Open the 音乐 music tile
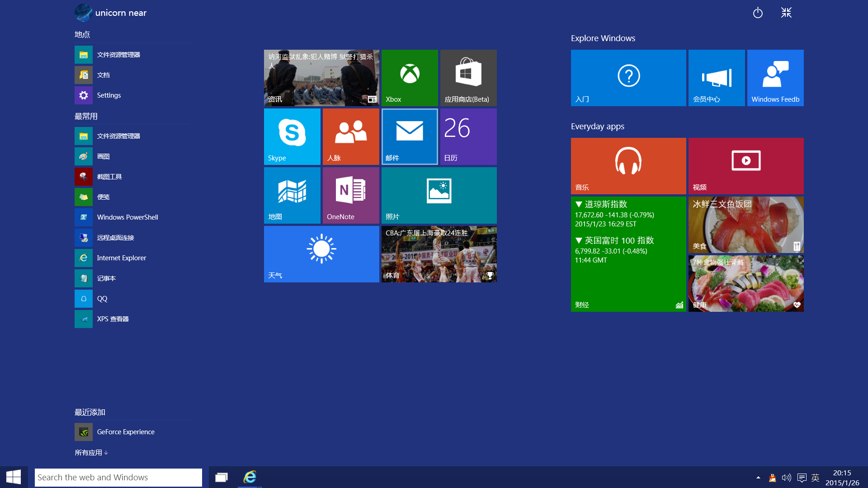 click(x=628, y=166)
